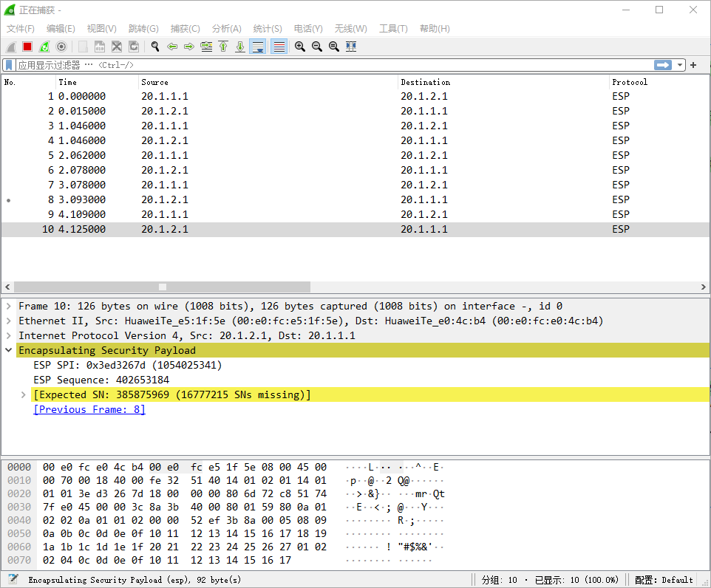
Task: Open Find Packet magnifier icon
Action: tap(155, 47)
